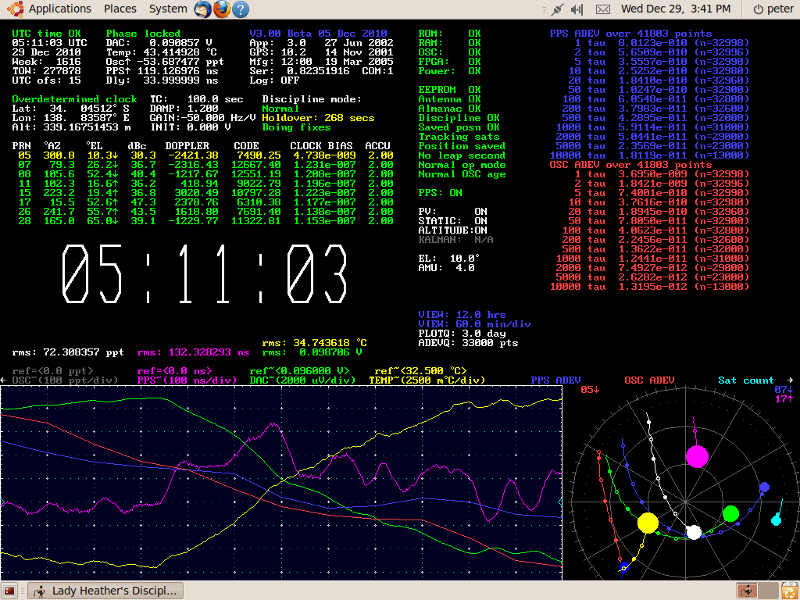Launch the Firefox browser from the panel
Screen dimensions: 800x600
click(221, 9)
